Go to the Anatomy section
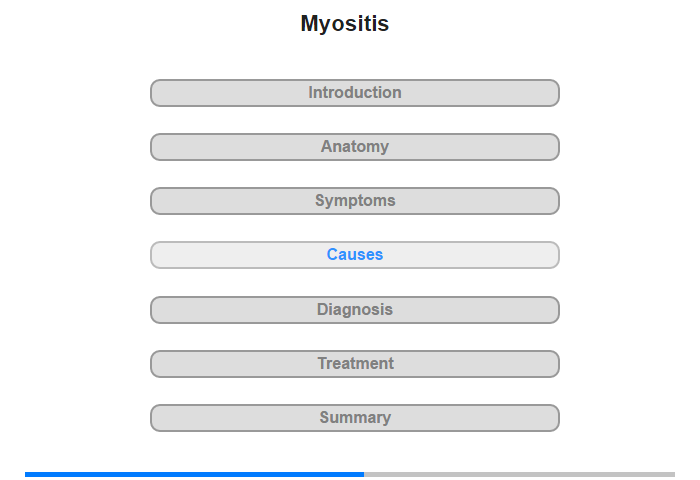The height and width of the screenshot is (480, 700). coord(355,147)
